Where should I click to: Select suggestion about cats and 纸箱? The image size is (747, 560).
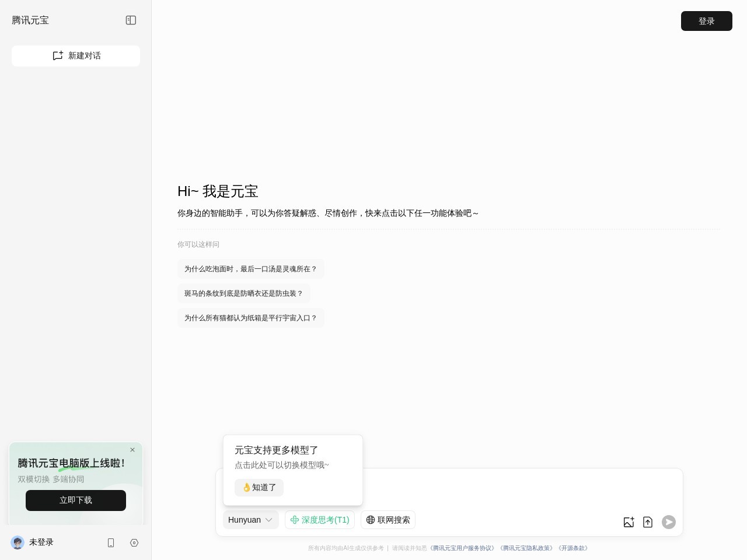pos(251,318)
